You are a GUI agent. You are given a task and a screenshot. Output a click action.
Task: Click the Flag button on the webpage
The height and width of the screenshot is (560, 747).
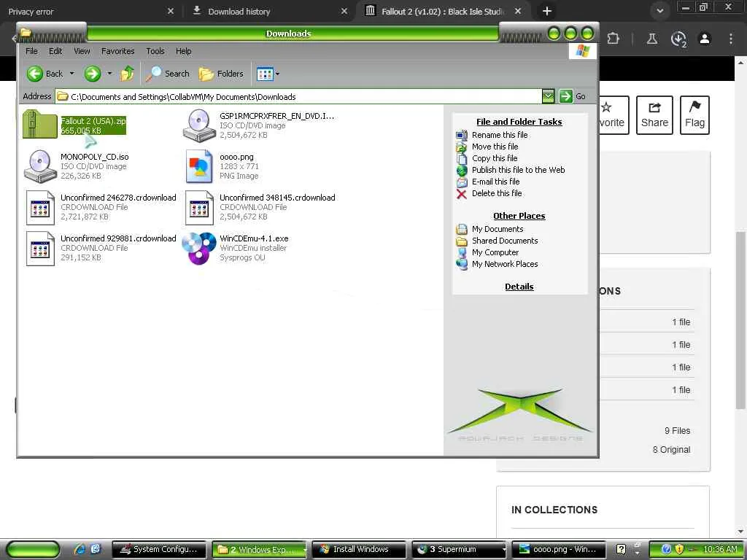(694, 115)
